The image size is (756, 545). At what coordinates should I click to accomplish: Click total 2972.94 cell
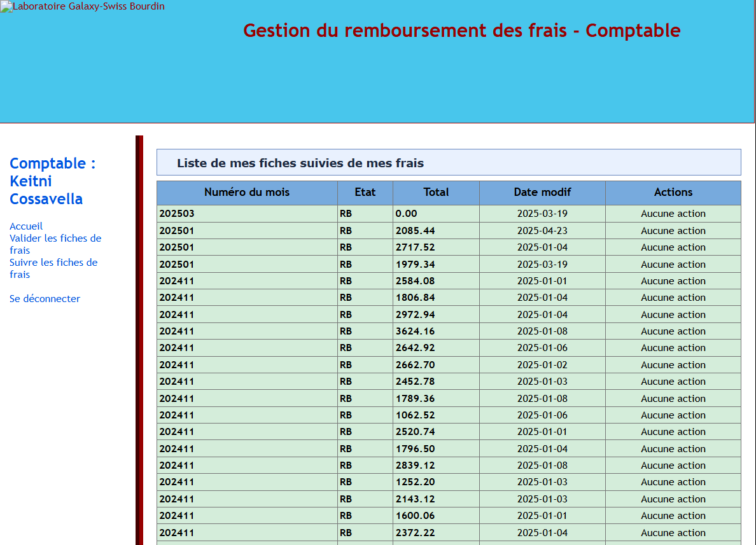tap(437, 314)
